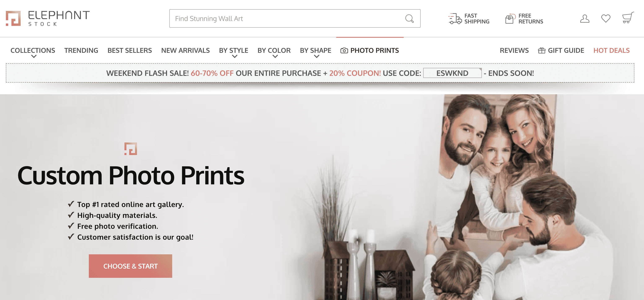The height and width of the screenshot is (300, 644).
Task: Click the search magnifier icon
Action: coord(409,18)
